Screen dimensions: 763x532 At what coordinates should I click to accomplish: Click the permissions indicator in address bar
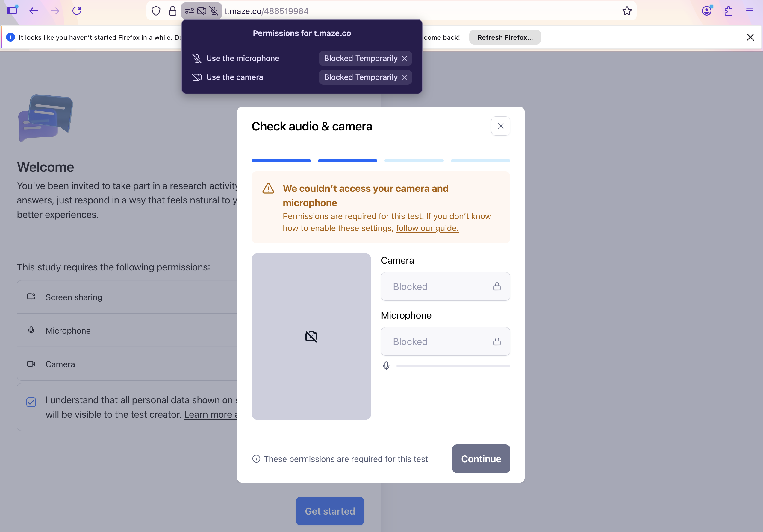[x=202, y=11]
